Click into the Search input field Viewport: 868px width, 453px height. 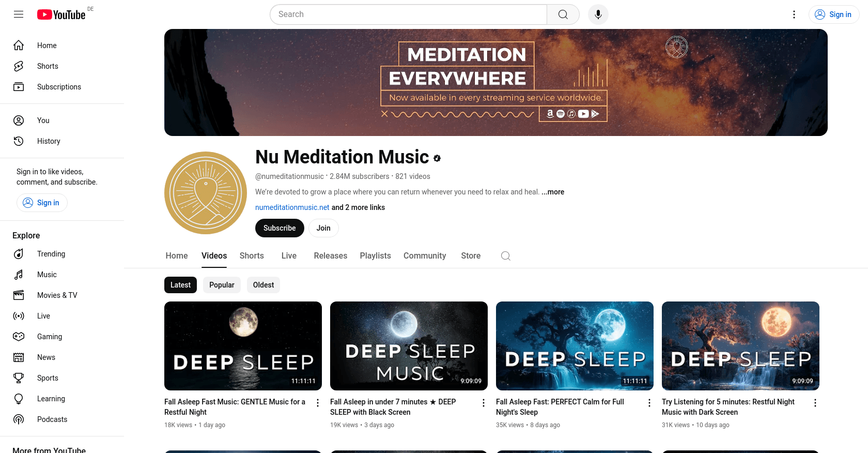(408, 14)
